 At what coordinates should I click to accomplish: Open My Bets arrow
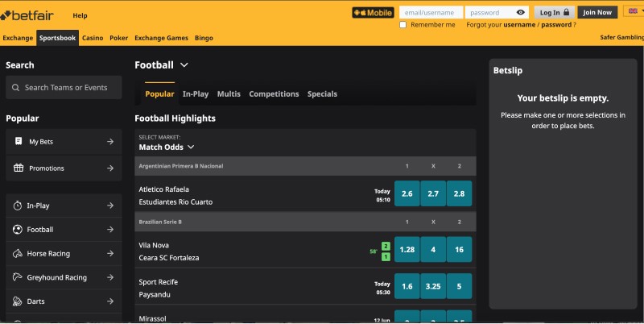(110, 141)
